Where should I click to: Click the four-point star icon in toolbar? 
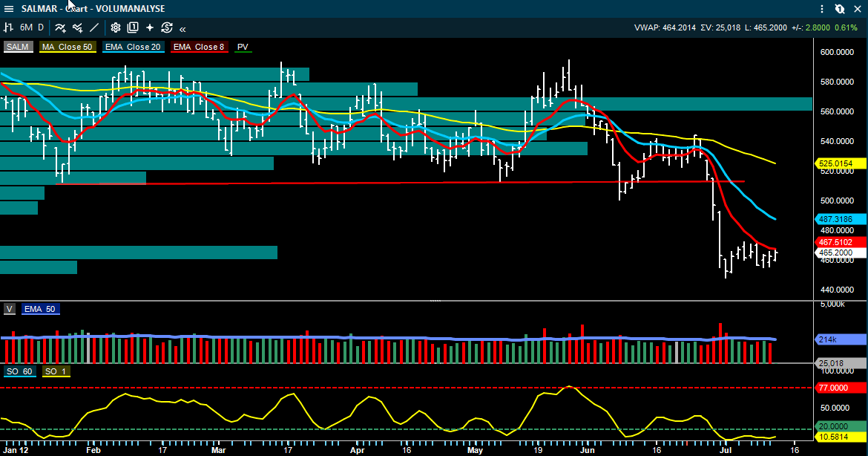coord(149,27)
